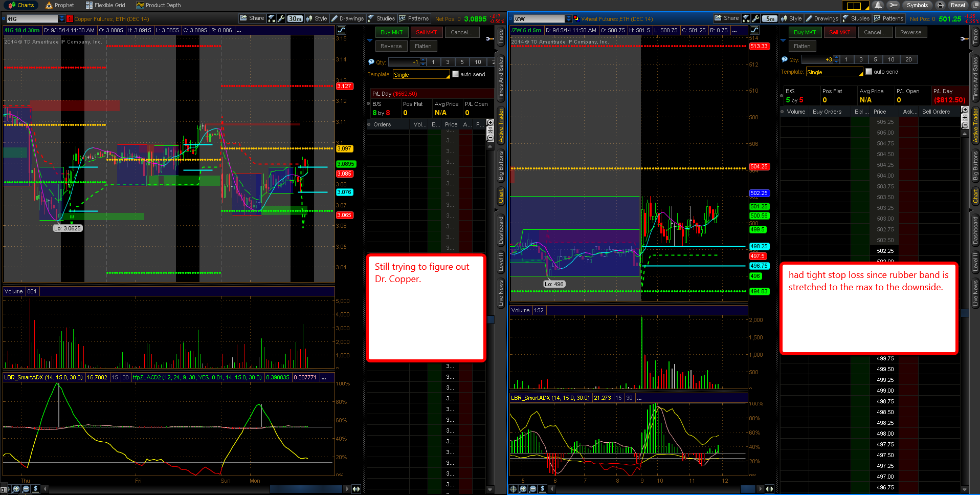Click Flatten in copper order panel

point(423,46)
